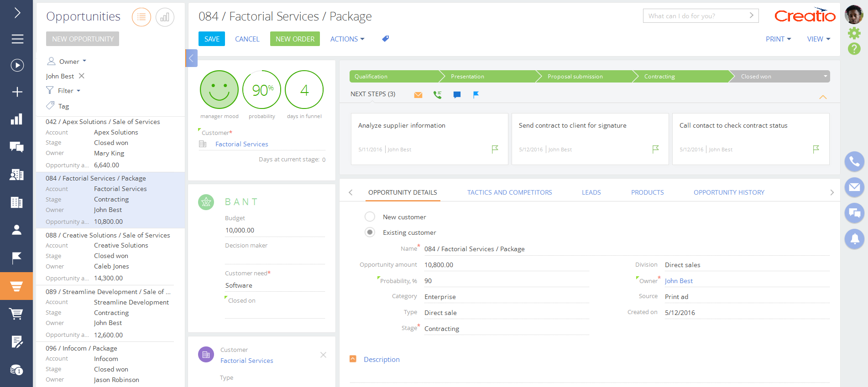Collapse the Description section

tap(353, 359)
